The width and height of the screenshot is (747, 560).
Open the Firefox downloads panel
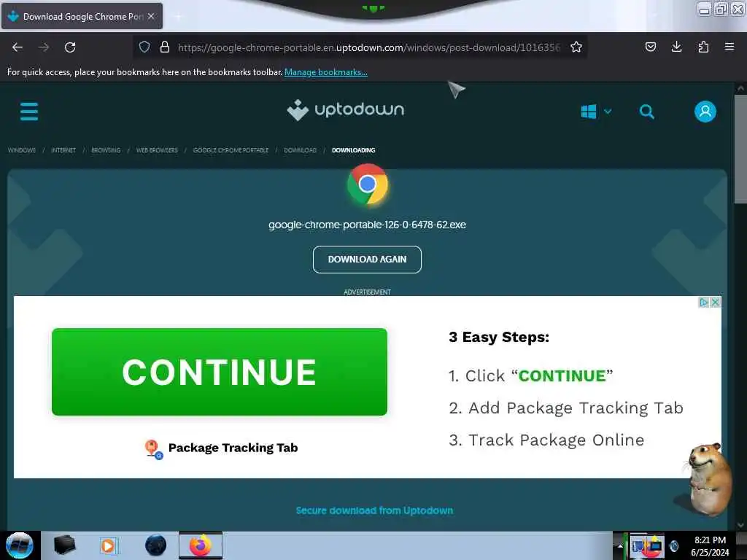tap(676, 47)
